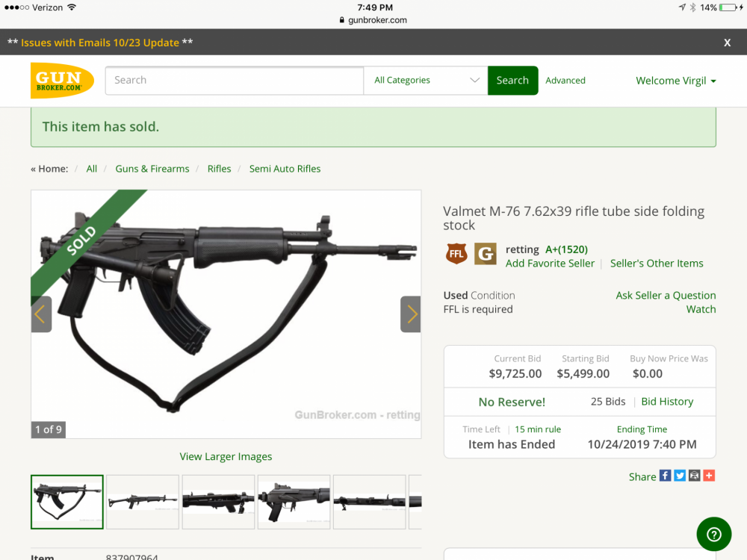Image resolution: width=747 pixels, height=560 pixels.
Task: Click in the Search text field
Action: click(235, 81)
